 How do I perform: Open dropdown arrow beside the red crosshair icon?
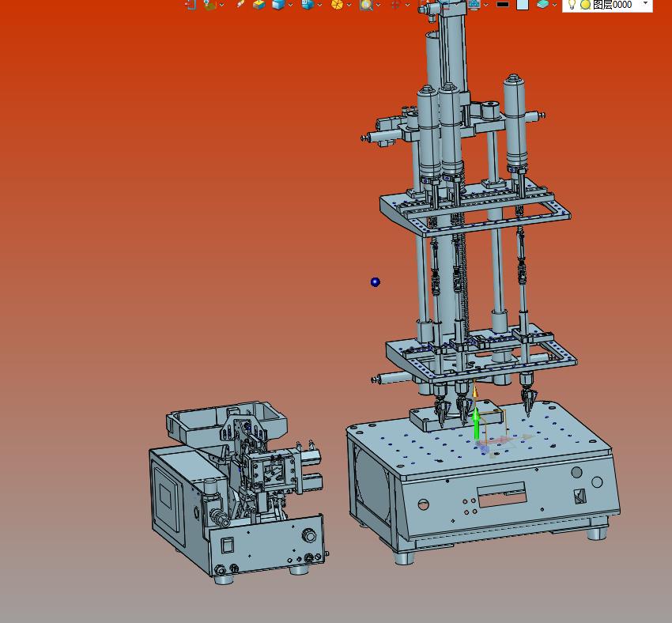point(407,5)
